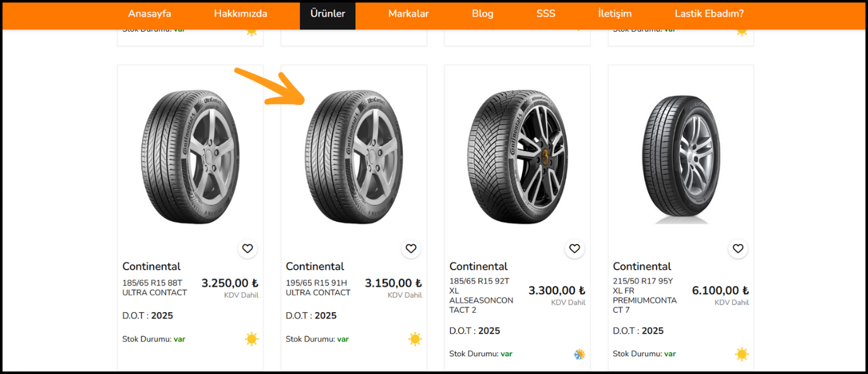Click the Lastik Ebadım? link
Viewport: 868px width, 374px height.
pyautogui.click(x=709, y=14)
